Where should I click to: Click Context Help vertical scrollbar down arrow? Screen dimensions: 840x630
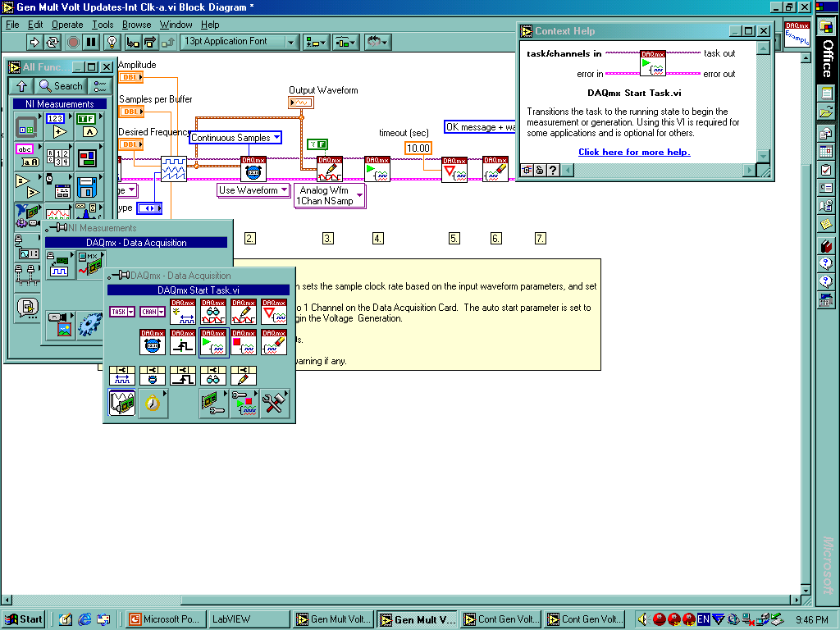click(x=764, y=156)
